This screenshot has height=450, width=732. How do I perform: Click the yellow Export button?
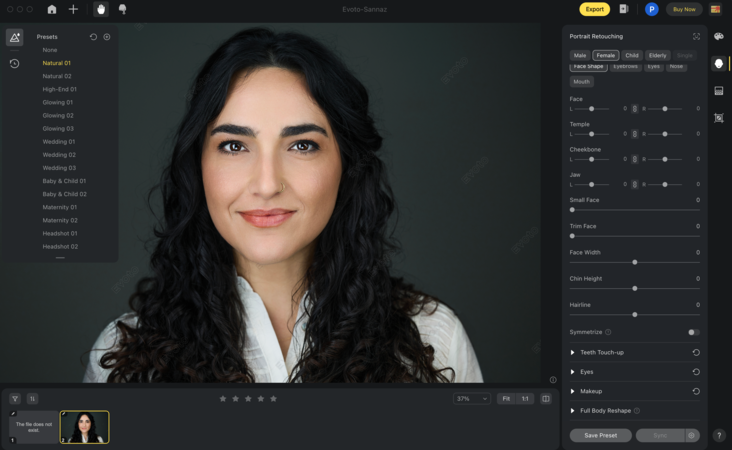tap(594, 9)
